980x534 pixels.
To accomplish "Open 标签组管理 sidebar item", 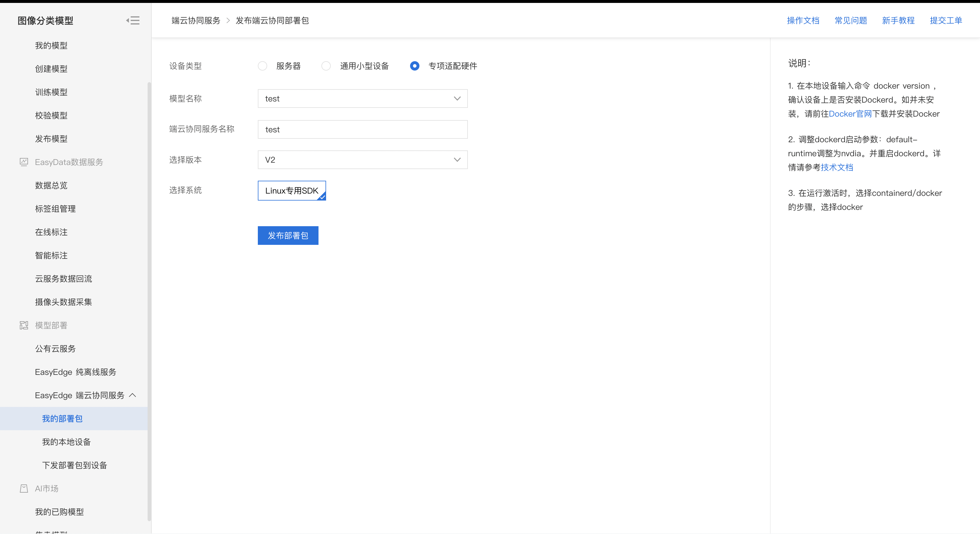I will coord(55,209).
